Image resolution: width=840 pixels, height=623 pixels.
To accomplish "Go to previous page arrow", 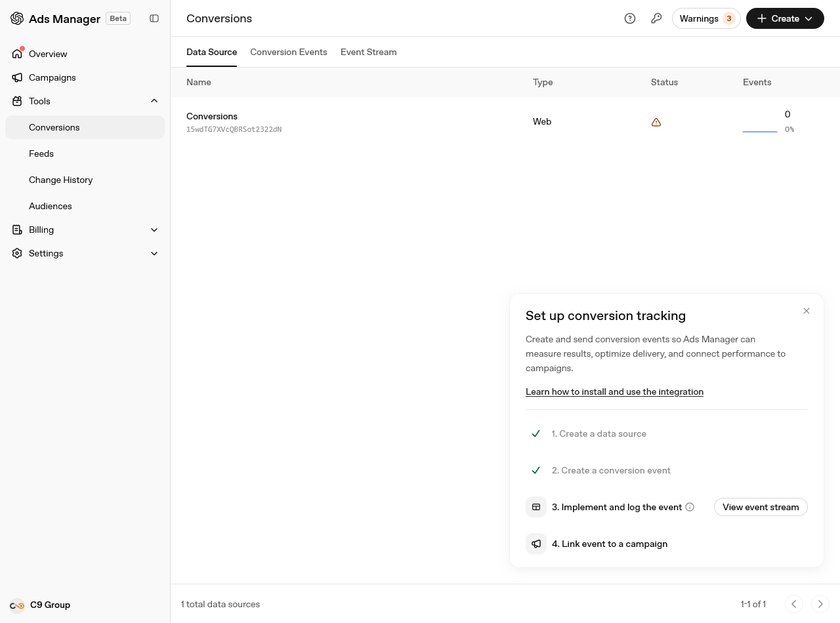I will [794, 604].
